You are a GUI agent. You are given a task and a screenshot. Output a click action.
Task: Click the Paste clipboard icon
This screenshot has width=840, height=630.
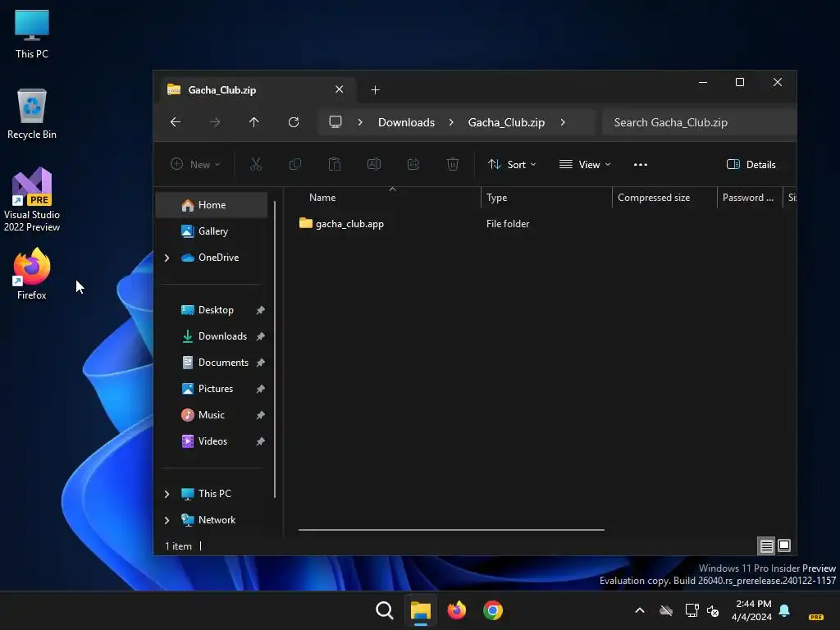click(x=335, y=164)
